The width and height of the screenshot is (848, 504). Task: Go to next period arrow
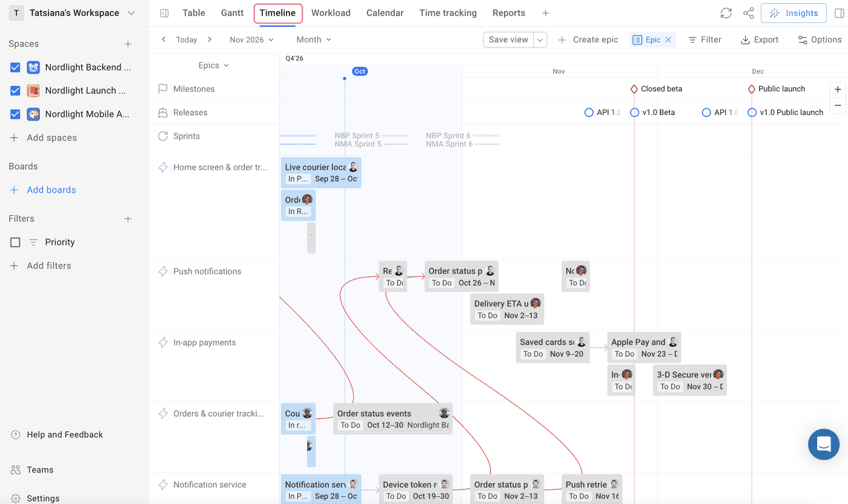pyautogui.click(x=210, y=39)
